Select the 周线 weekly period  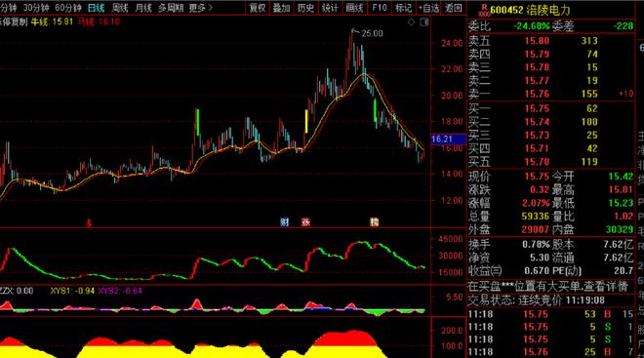pos(120,8)
